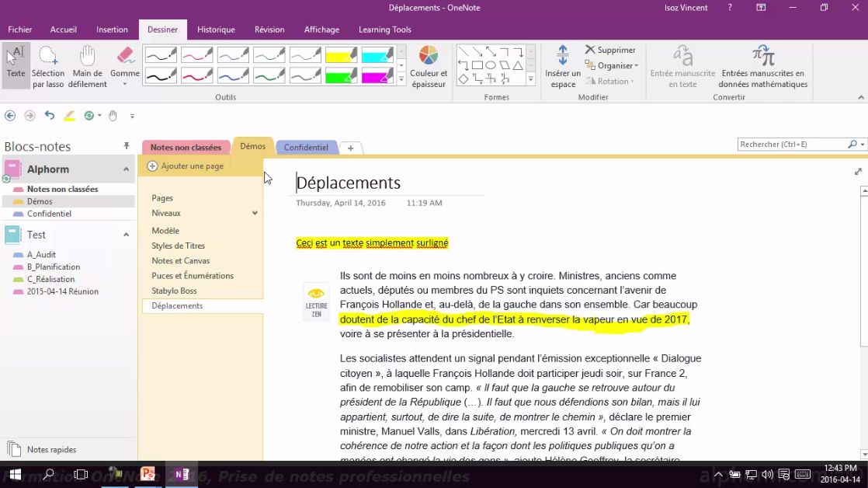The height and width of the screenshot is (488, 868).
Task: Click the Lecture Zen icon beside the paragraph
Action: 316,302
